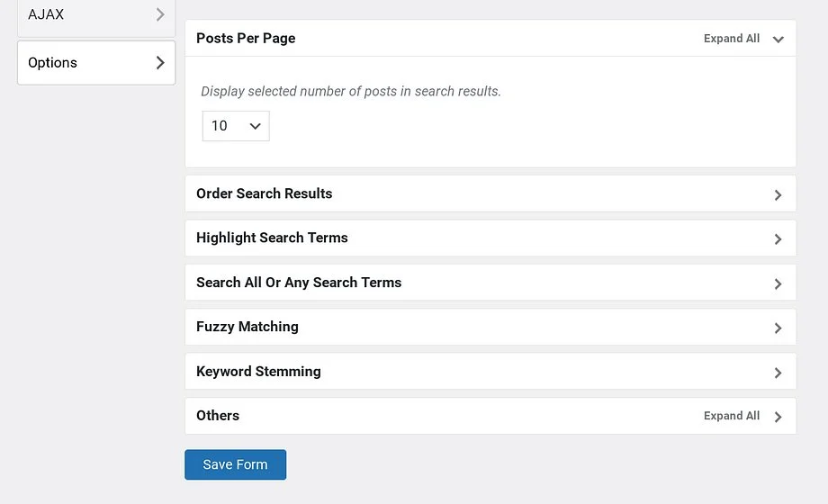Click the arrow icon on Fuzzy Matching

pyautogui.click(x=778, y=328)
